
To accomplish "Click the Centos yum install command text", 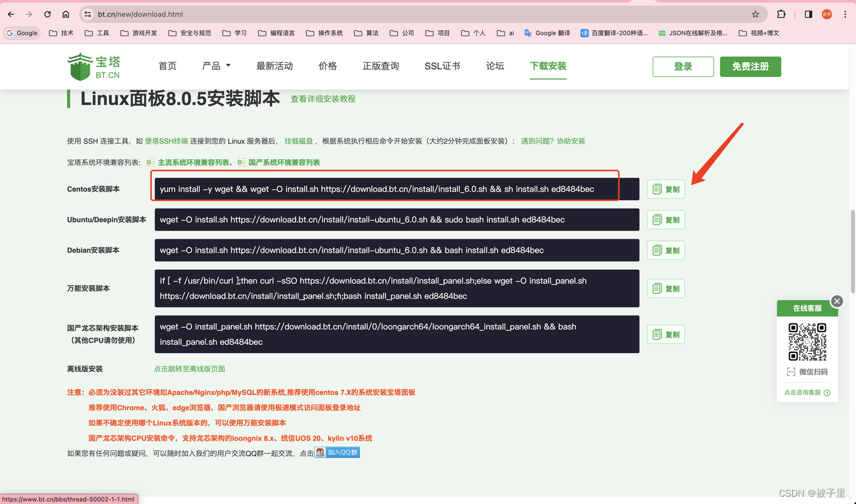I will pos(377,189).
